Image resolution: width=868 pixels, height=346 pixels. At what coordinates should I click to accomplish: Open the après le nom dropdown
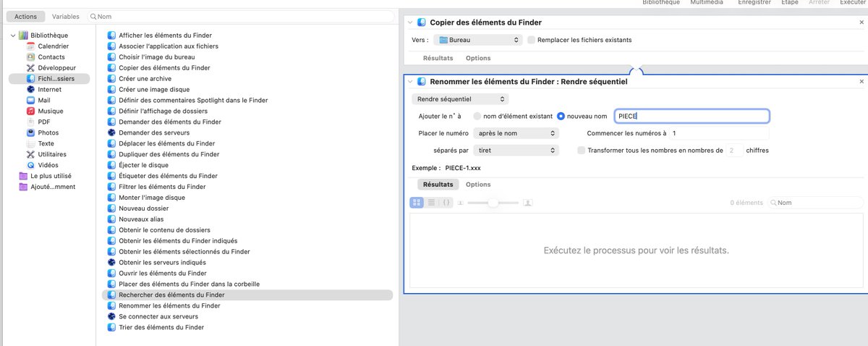tap(516, 133)
